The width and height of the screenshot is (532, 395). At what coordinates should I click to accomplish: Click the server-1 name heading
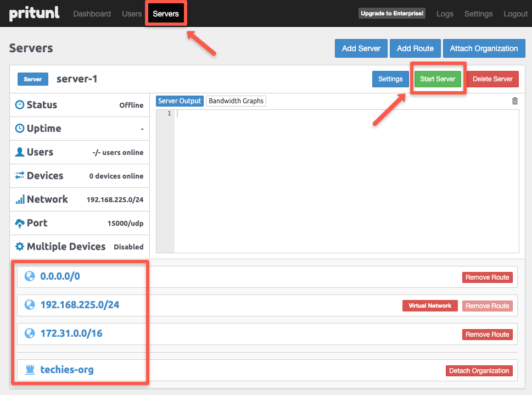tap(77, 79)
